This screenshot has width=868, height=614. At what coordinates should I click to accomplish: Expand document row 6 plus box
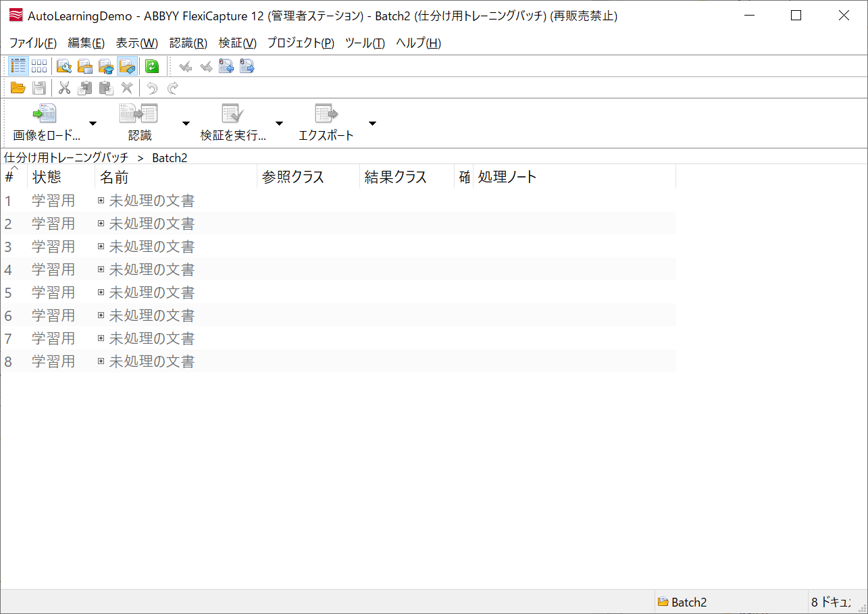pos(101,315)
